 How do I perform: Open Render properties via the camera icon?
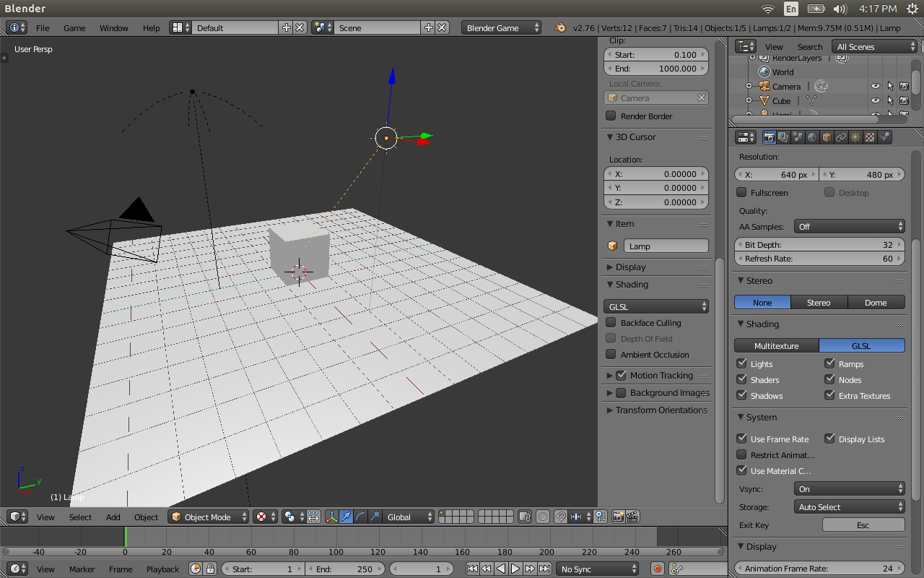pos(769,137)
